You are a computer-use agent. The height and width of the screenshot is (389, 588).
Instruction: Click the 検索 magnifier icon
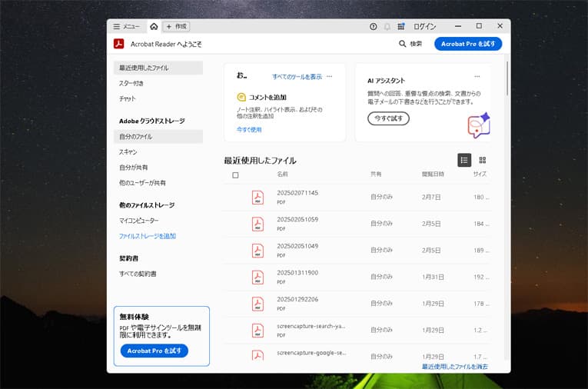click(403, 44)
